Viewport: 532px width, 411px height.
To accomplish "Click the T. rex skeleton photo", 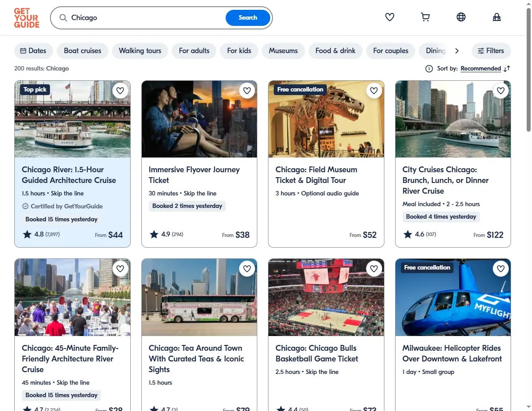I will pyautogui.click(x=326, y=119).
